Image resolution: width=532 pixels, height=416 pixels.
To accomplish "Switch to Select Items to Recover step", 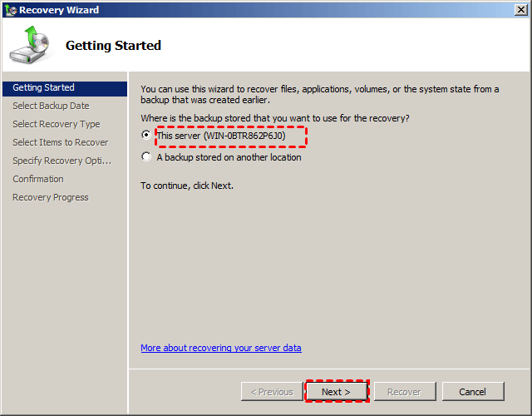I will (60, 142).
